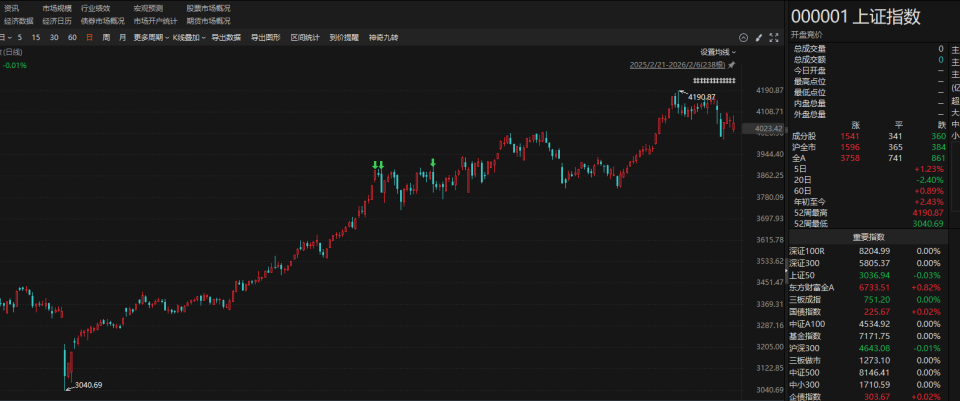Screen dimensions: 960x401
Task: Click the 开盘竞价 label
Action: click(x=806, y=35)
